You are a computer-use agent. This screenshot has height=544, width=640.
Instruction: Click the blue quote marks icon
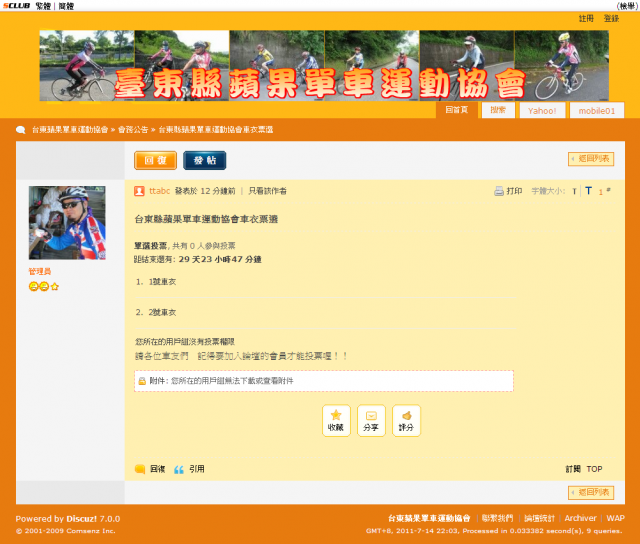(x=179, y=469)
